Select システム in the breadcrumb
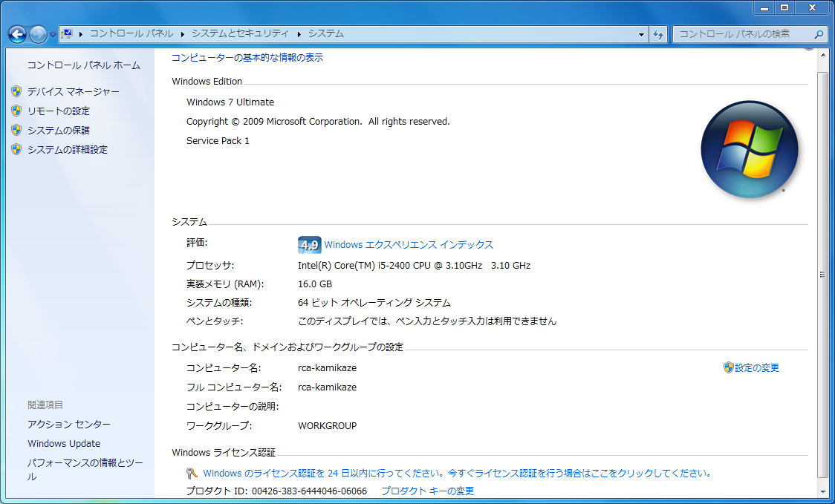Viewport: 835px width, 504px height. pos(326,33)
